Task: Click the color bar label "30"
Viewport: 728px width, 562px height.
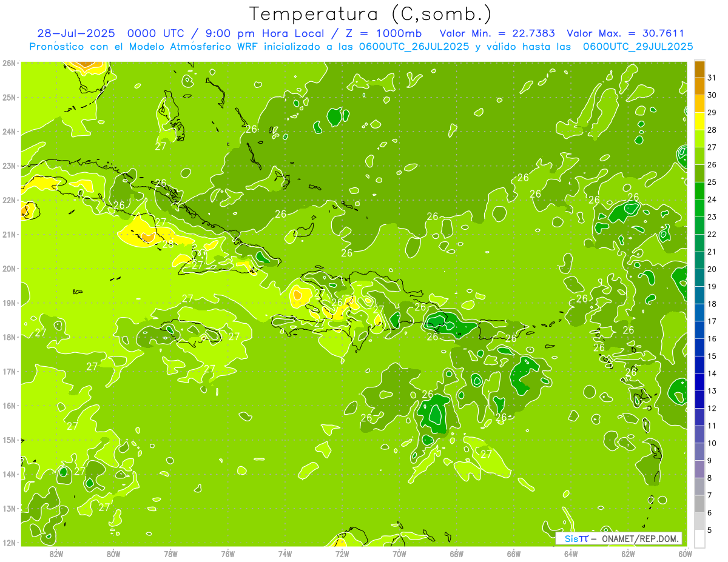Action: click(712, 95)
